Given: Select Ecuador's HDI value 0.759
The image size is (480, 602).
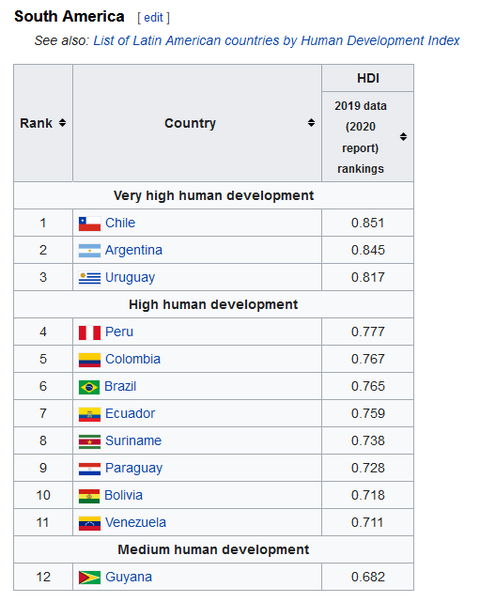Looking at the screenshot, I should click(368, 413).
